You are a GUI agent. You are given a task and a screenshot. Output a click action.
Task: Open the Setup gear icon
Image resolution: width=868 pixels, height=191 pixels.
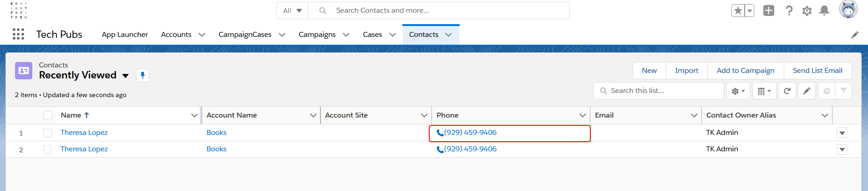tap(807, 10)
